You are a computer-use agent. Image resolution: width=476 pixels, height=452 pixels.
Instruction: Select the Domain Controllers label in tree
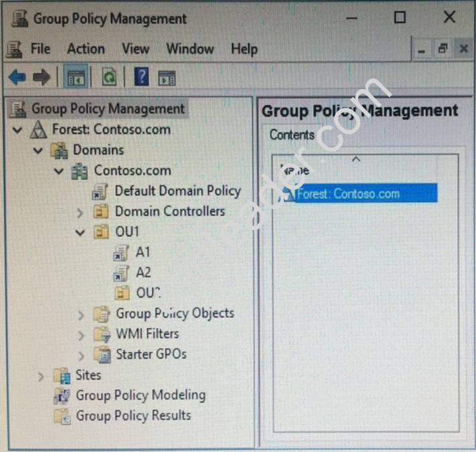[x=170, y=212]
